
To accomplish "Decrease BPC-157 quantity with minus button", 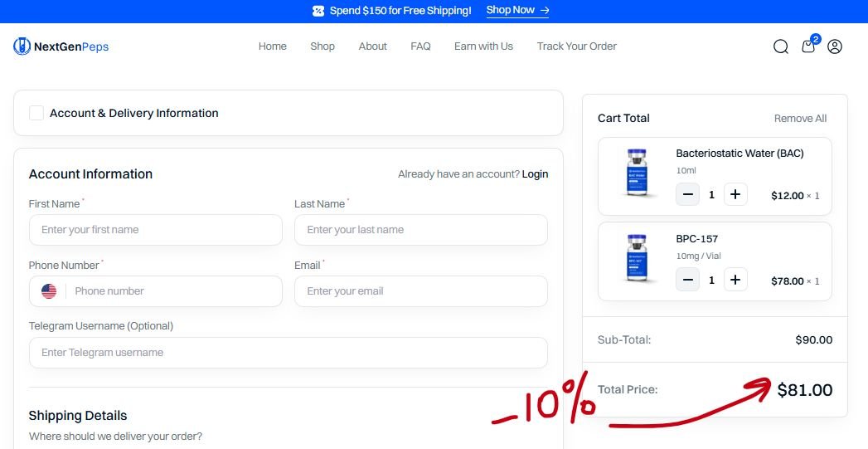I will pos(687,280).
